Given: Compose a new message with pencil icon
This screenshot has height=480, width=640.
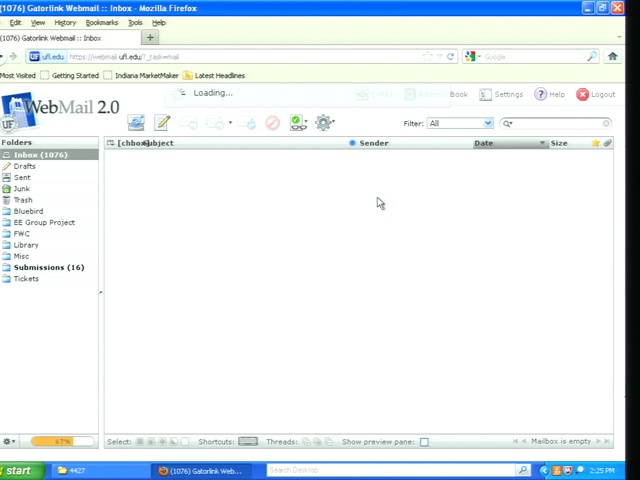Looking at the screenshot, I should [x=162, y=122].
